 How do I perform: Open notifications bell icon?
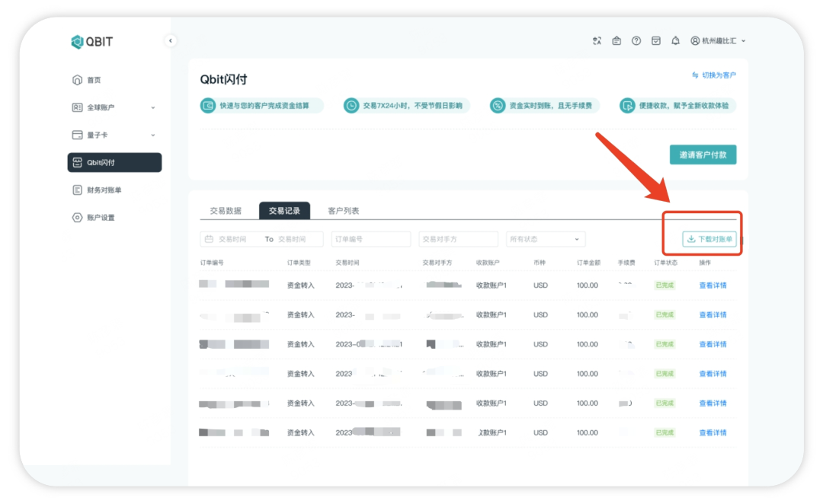pyautogui.click(x=675, y=41)
